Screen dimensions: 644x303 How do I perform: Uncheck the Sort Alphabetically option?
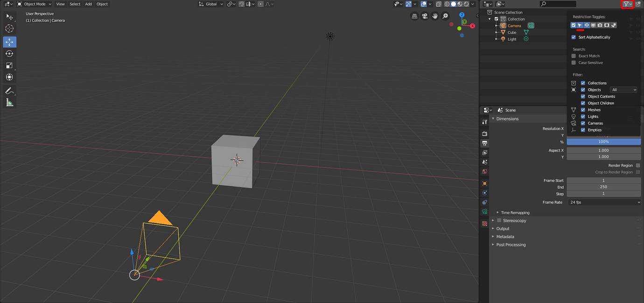(574, 37)
